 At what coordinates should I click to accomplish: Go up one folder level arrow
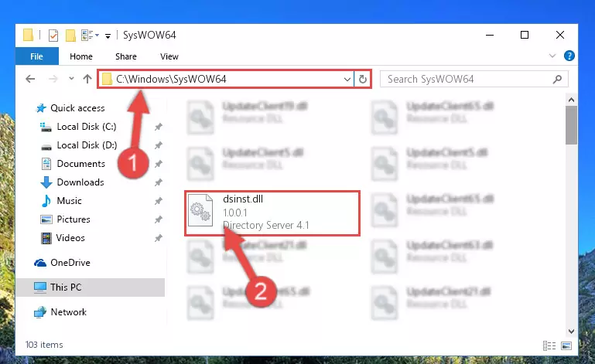tap(87, 79)
